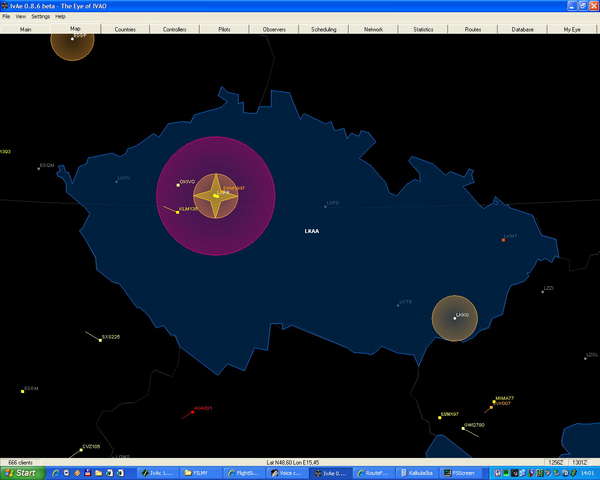Select the orange aircraft marker below MMA77
Image resolution: width=600 pixels, height=480 pixels.
[491, 408]
